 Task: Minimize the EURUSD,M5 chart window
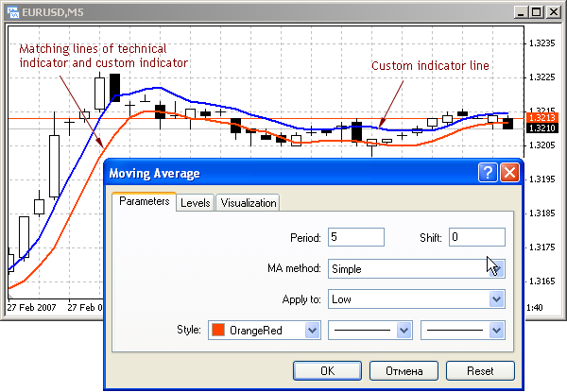click(x=521, y=12)
